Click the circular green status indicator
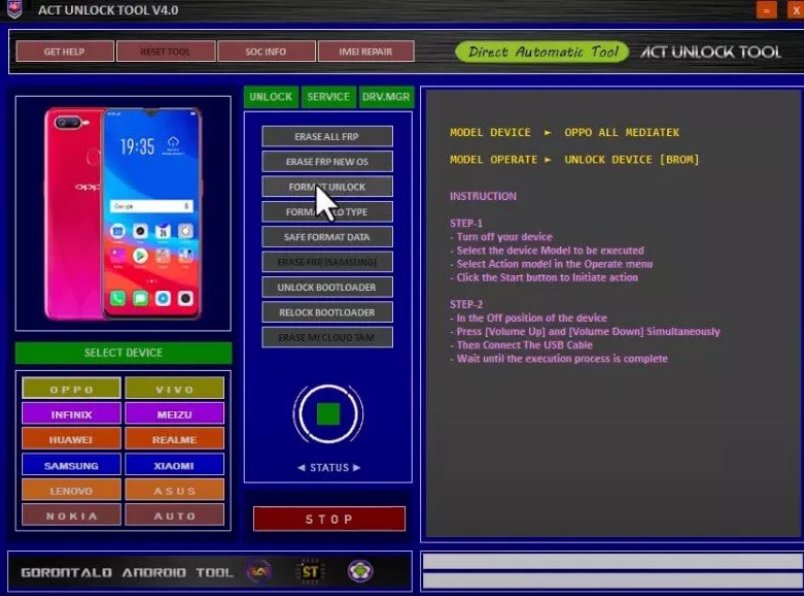The image size is (804, 596). 328,413
